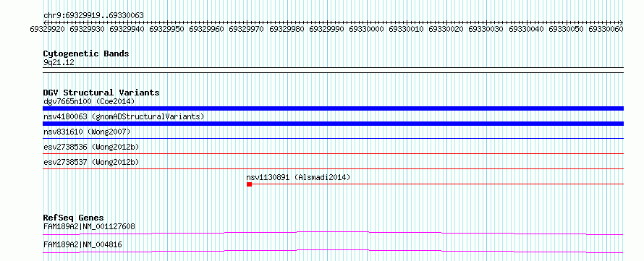Screen dimensions: 644x261
Task: Click ruler position 69329960
Action: 208,29
